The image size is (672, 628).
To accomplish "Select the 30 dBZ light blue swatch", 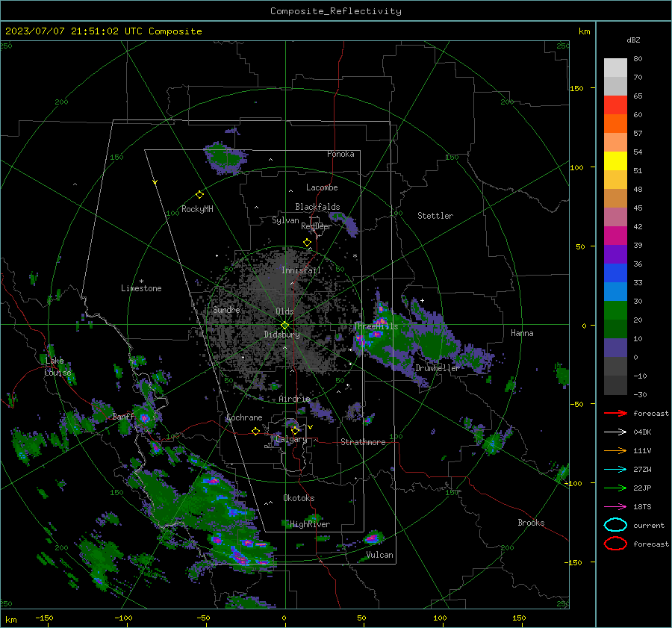I will [615, 291].
